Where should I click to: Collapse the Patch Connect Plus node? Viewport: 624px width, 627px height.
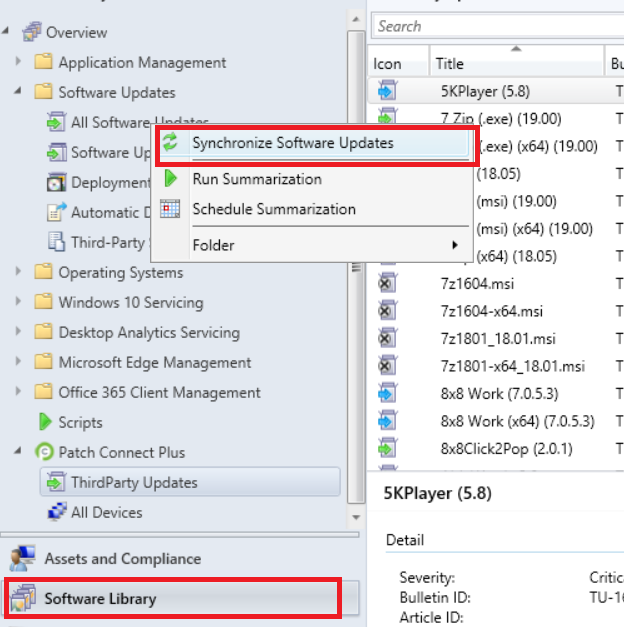[18, 451]
